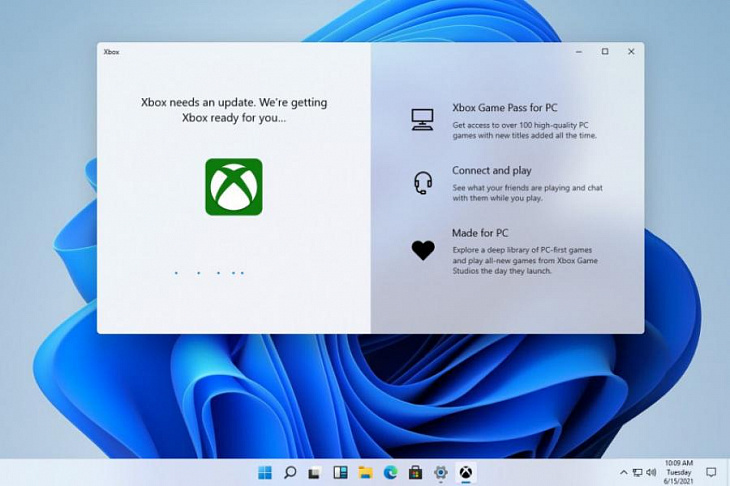Launch File Explorer from the taskbar
Viewport: 730px width, 486px height.
[365, 472]
